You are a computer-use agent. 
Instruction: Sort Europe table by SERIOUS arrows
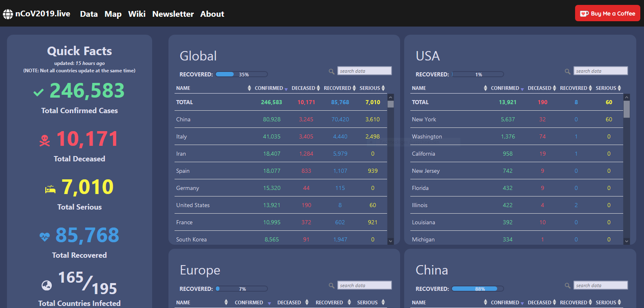[383, 302]
